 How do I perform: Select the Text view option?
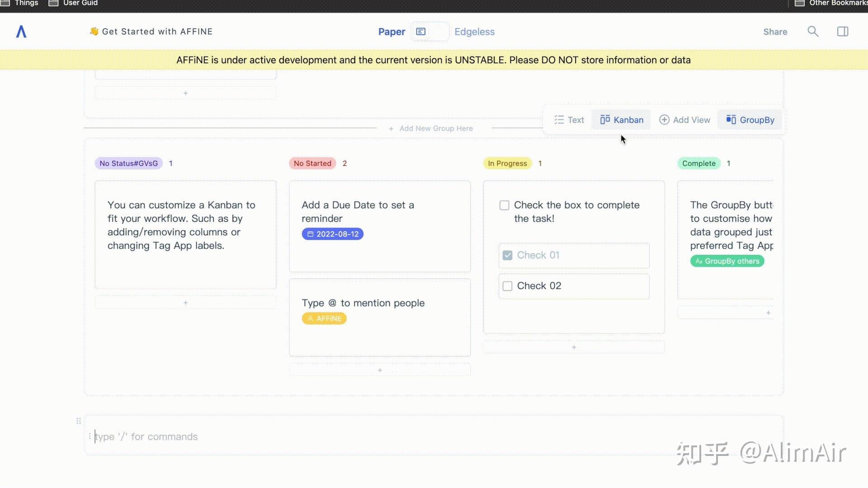pos(569,120)
